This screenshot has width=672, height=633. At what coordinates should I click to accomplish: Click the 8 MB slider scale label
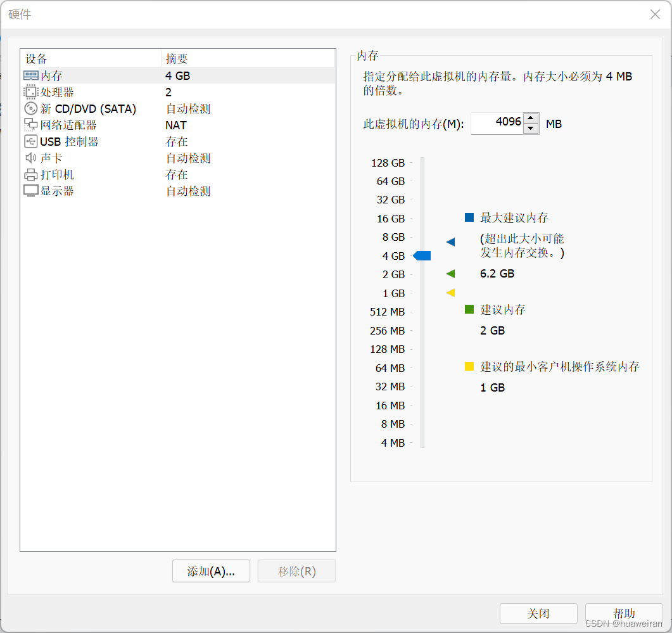(x=393, y=424)
